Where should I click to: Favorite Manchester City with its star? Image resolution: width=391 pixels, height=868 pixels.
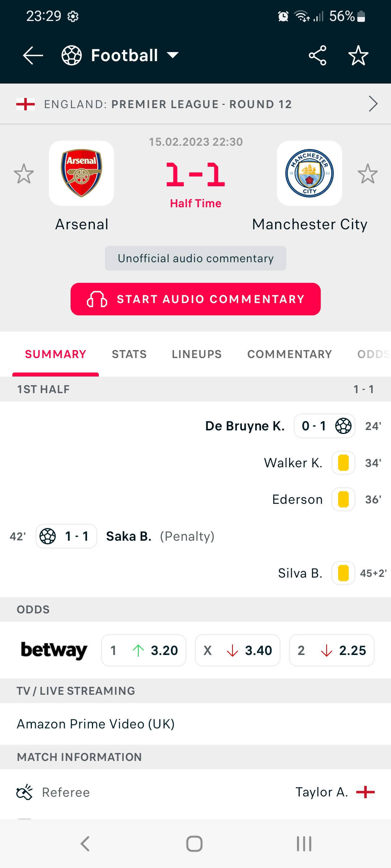pos(367,174)
